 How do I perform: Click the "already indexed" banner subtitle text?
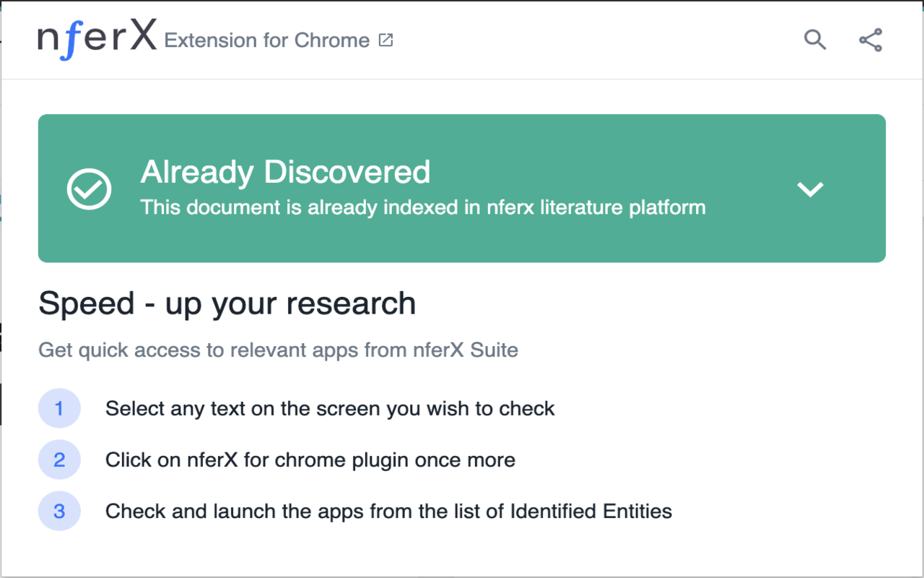[x=422, y=207]
